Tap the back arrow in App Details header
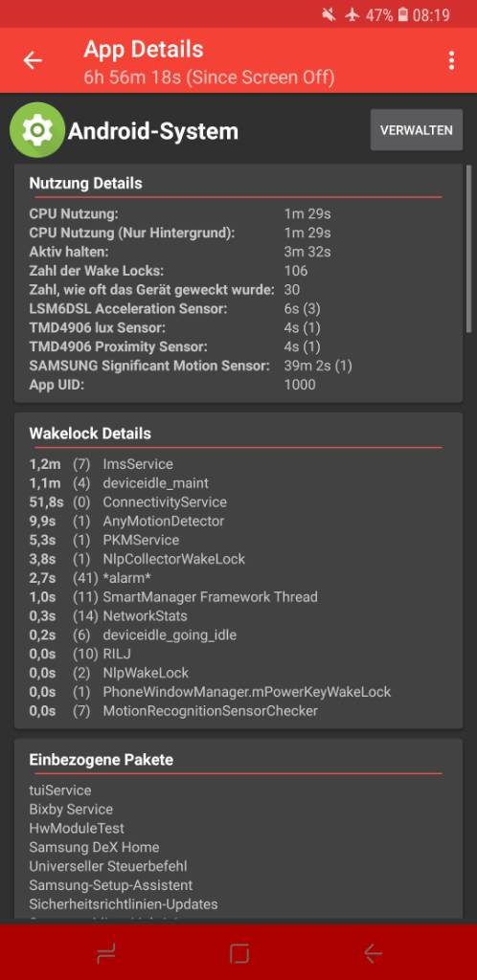Screen dimensions: 477x980 pos(33,60)
